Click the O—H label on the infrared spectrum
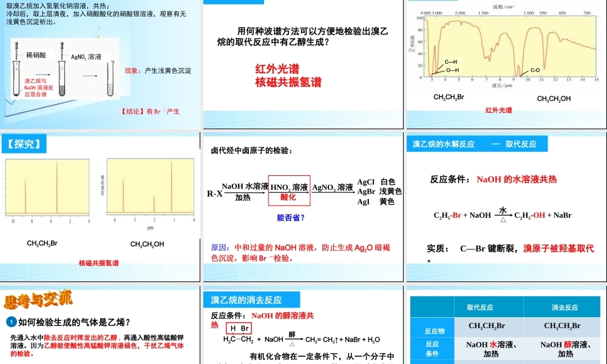607x364 pixels. click(453, 70)
